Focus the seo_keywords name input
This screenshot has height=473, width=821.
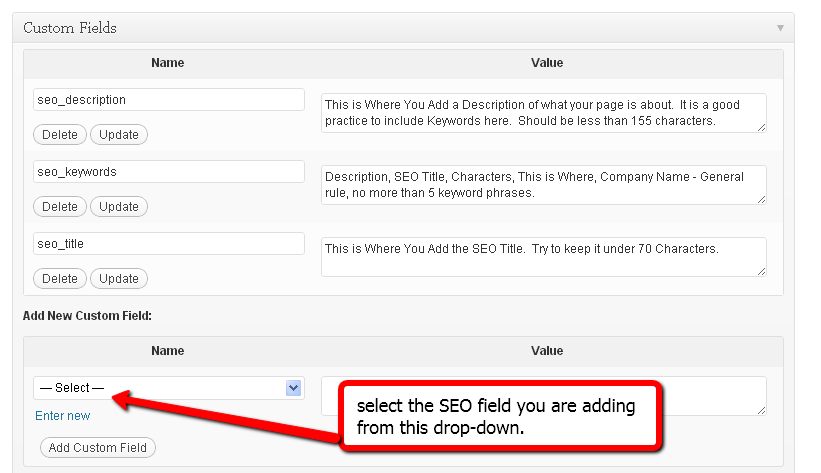[x=168, y=172]
